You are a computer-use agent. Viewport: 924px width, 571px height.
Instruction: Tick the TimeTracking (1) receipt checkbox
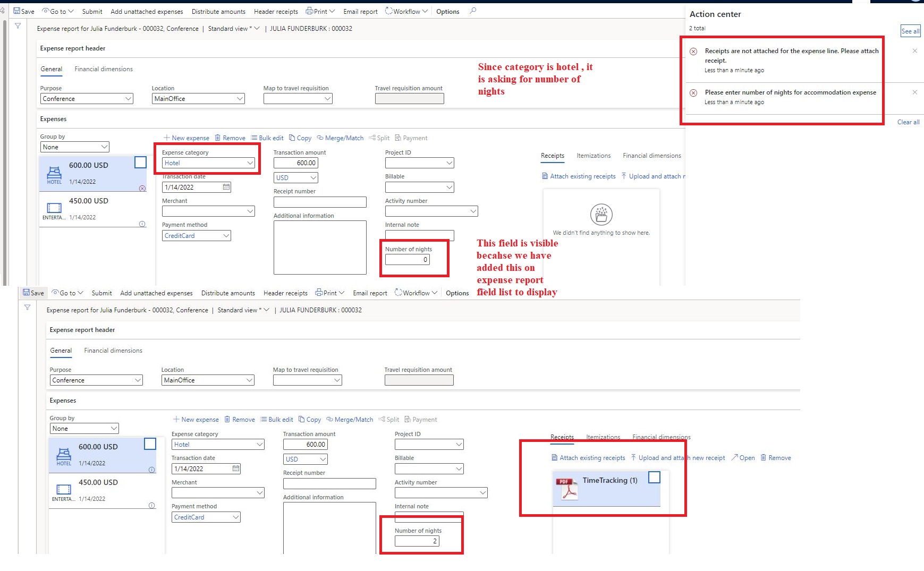pos(654,478)
